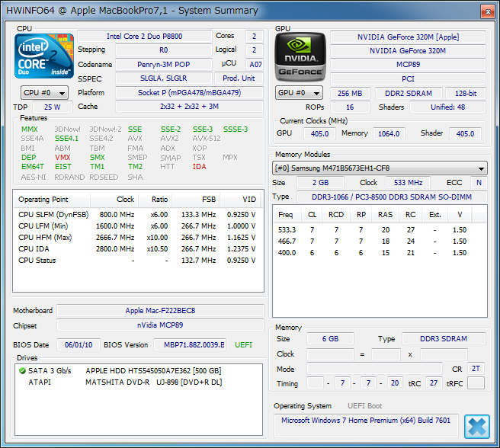Click the MBP71.88Z.0039.B BIOS version field
The width and height of the screenshot is (500, 448).
click(x=190, y=345)
